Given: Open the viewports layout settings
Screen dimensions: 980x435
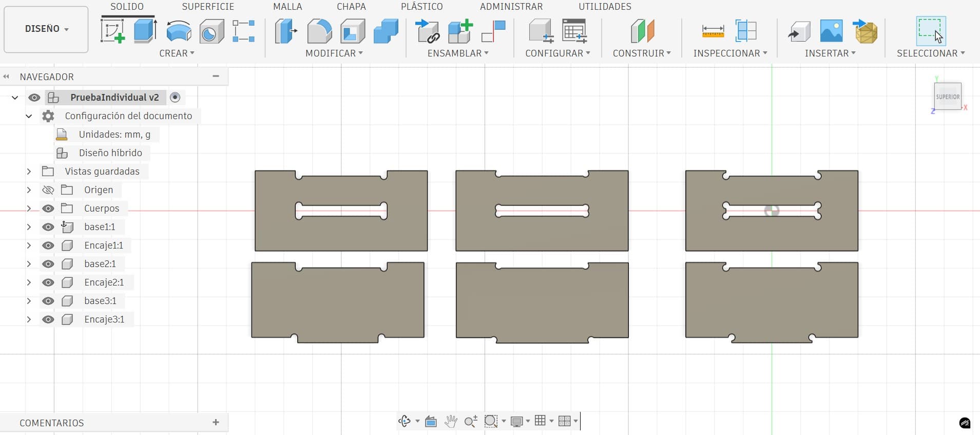Looking at the screenshot, I should (568, 421).
